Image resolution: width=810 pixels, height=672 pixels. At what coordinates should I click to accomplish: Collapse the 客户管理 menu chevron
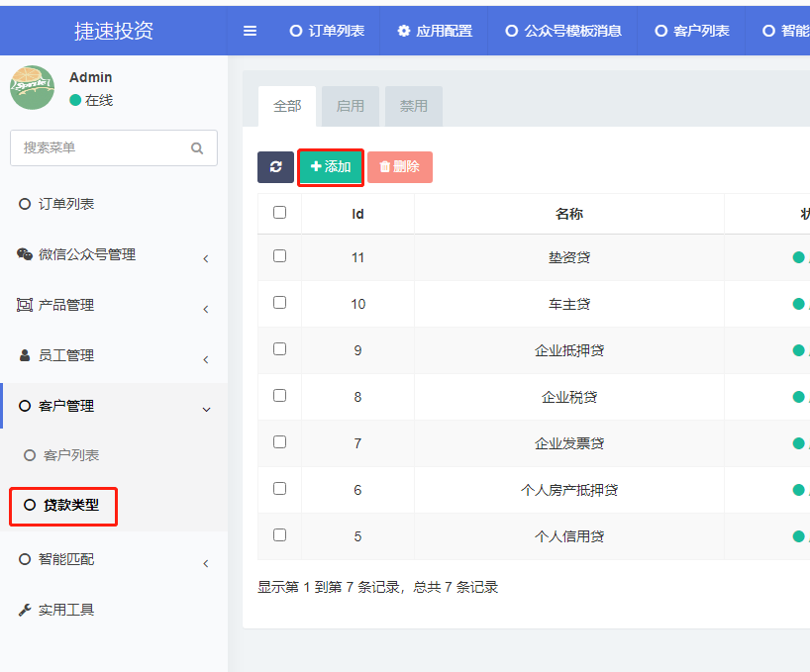point(206,410)
